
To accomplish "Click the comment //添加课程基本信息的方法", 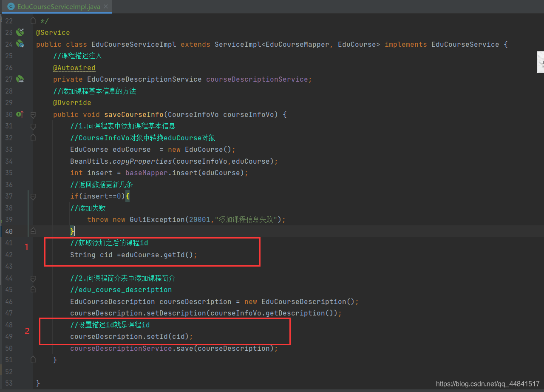I will (x=95, y=91).
